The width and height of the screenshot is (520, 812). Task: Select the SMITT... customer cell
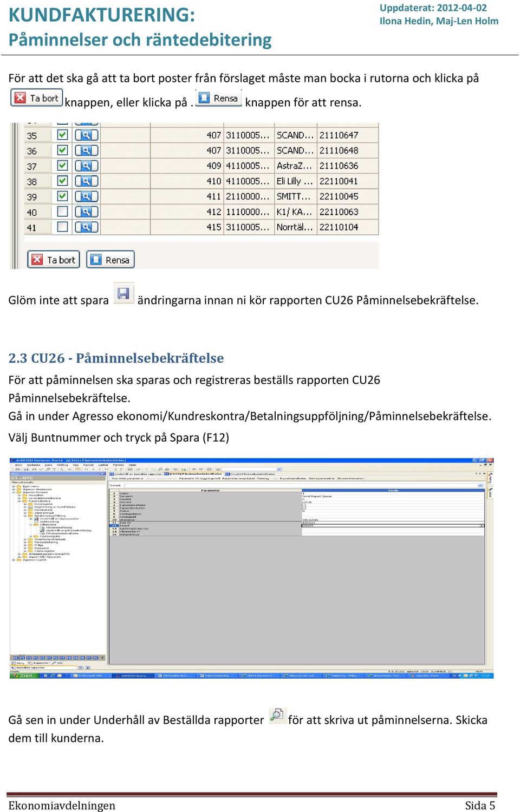pos(295,196)
